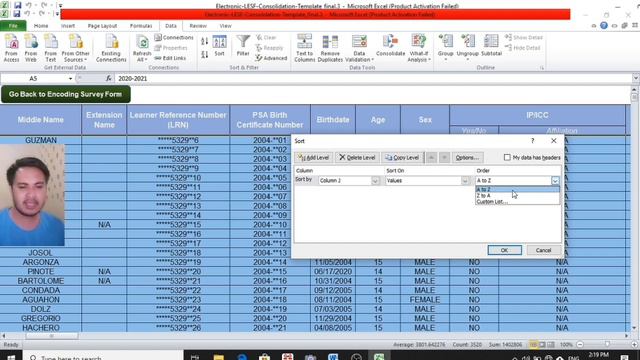640x360 pixels.
Task: Click the Excel Help icon
Action: (604, 26)
